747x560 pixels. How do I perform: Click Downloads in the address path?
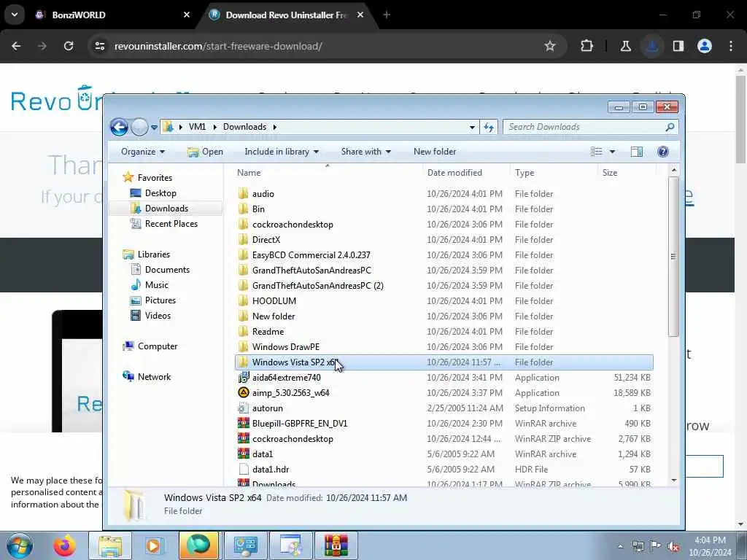244,127
